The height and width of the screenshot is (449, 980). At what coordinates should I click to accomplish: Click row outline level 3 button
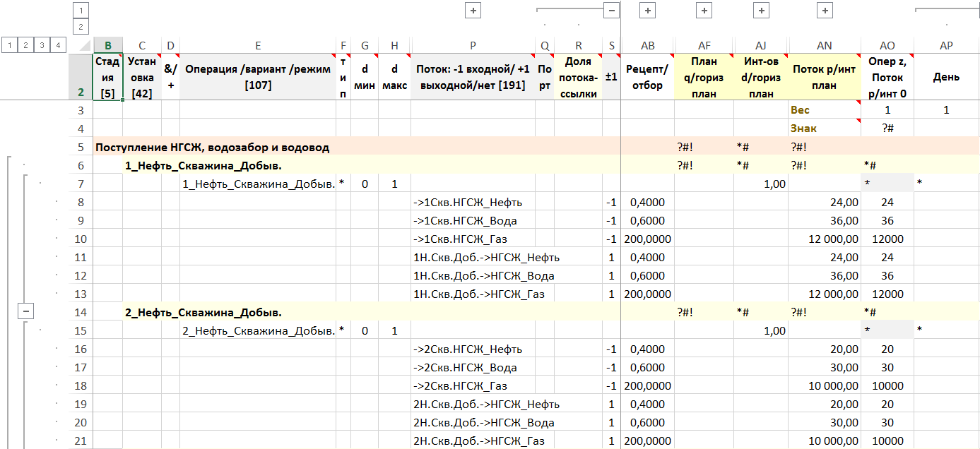[42, 45]
